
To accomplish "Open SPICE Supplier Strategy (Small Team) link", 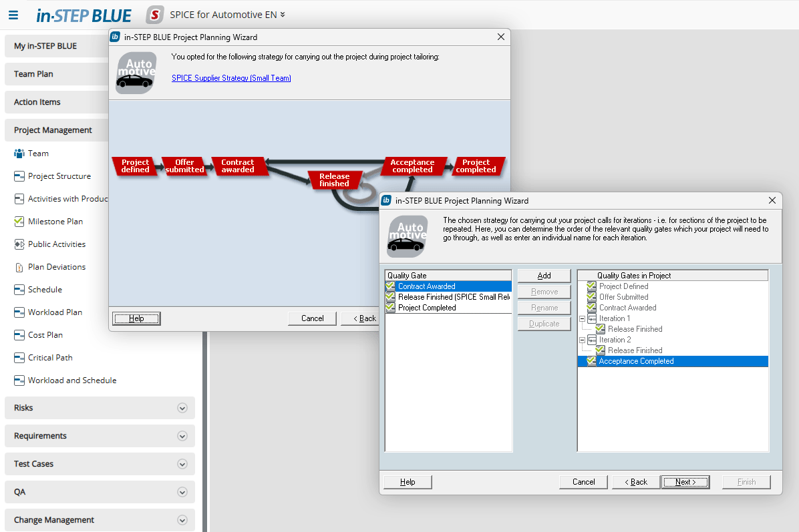I will (x=231, y=78).
